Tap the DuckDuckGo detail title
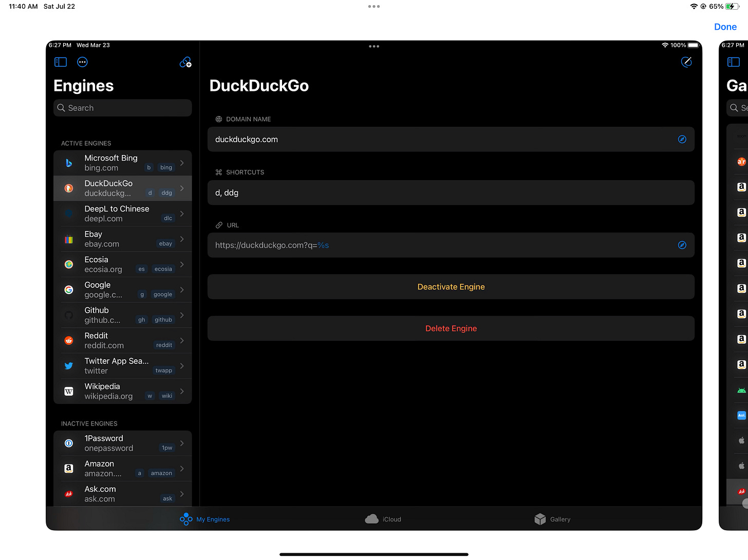 coord(259,86)
